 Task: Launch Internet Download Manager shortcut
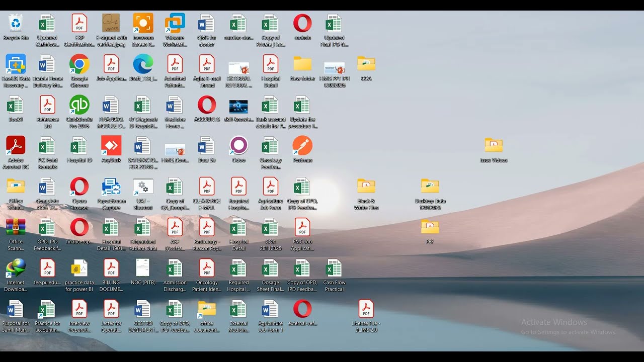[x=16, y=268]
